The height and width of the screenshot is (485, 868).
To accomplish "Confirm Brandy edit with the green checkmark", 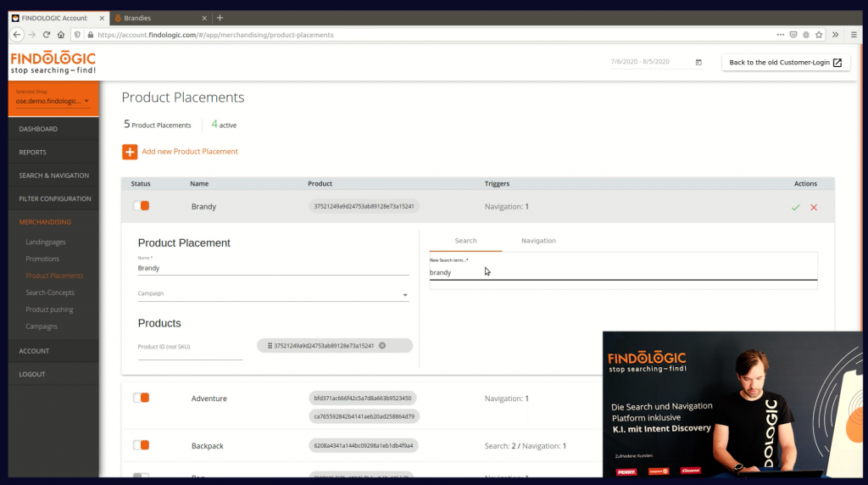I will tap(795, 207).
